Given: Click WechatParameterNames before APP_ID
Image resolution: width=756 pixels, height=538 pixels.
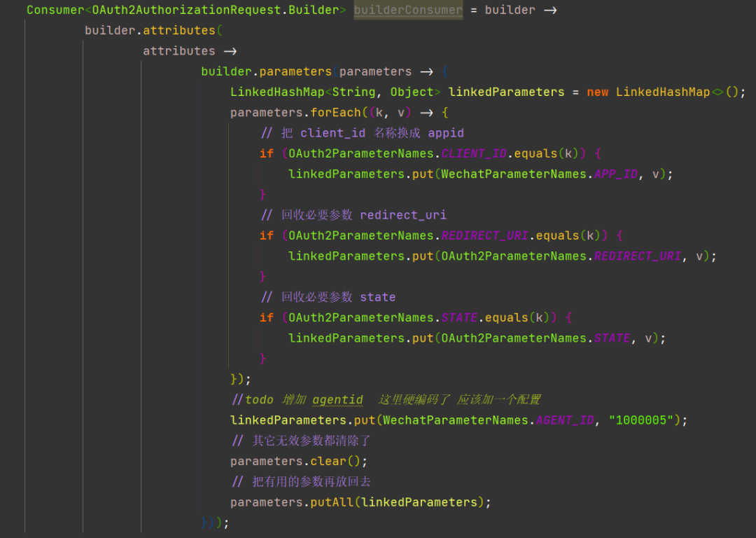Looking at the screenshot, I should (514, 174).
